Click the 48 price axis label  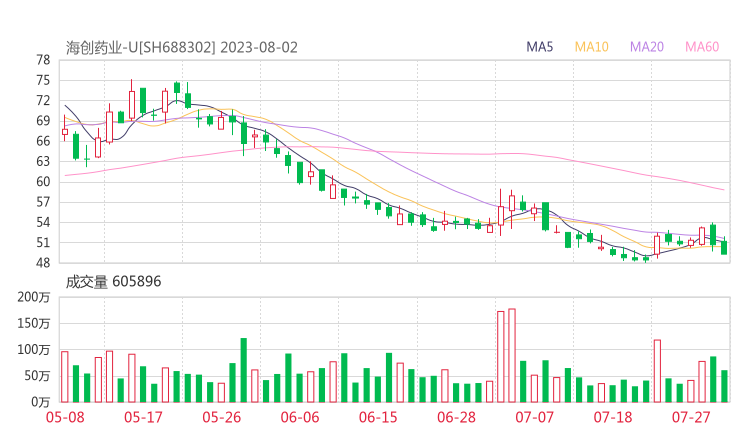click(x=43, y=263)
